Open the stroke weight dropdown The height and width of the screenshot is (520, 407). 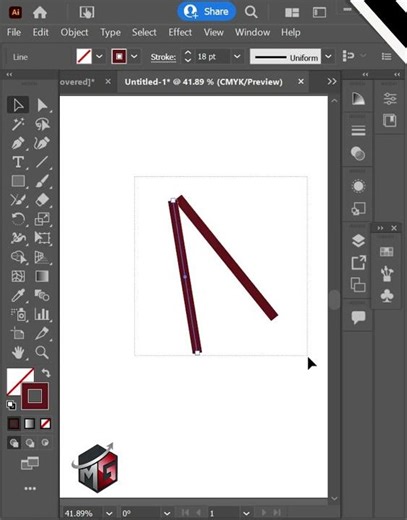(x=237, y=57)
